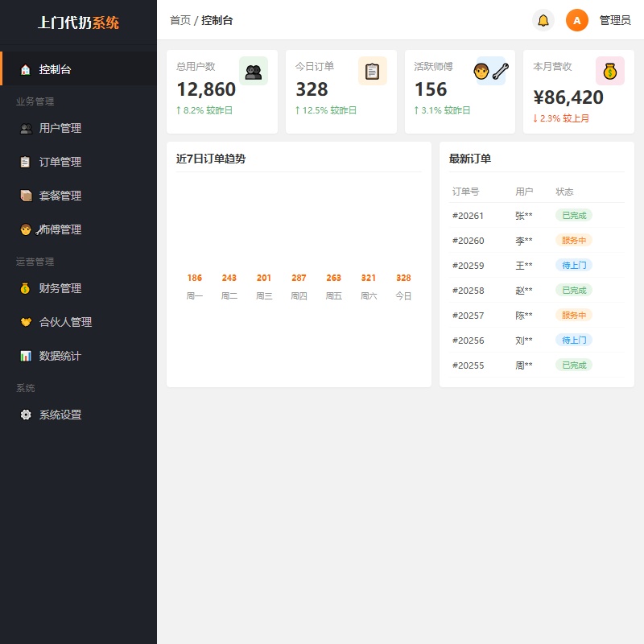
Task: Click the 活跃师傅 worker wrench icon
Action: click(x=491, y=71)
